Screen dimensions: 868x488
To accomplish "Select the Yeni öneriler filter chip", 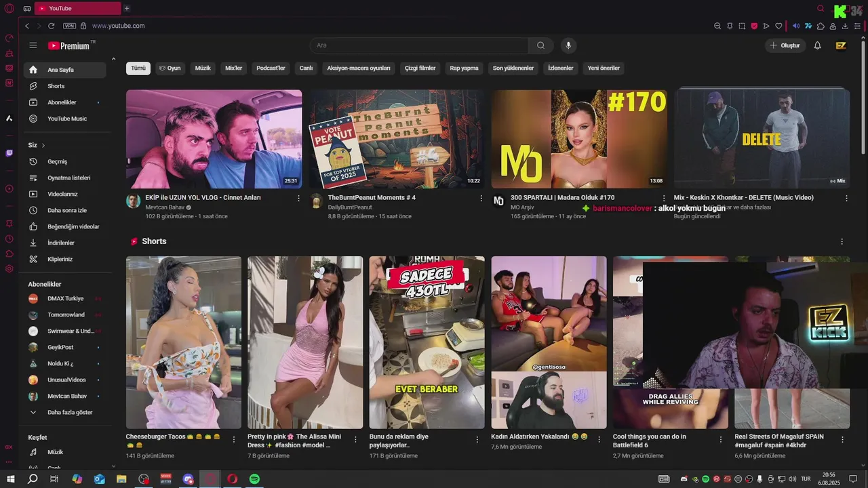I will tap(604, 68).
